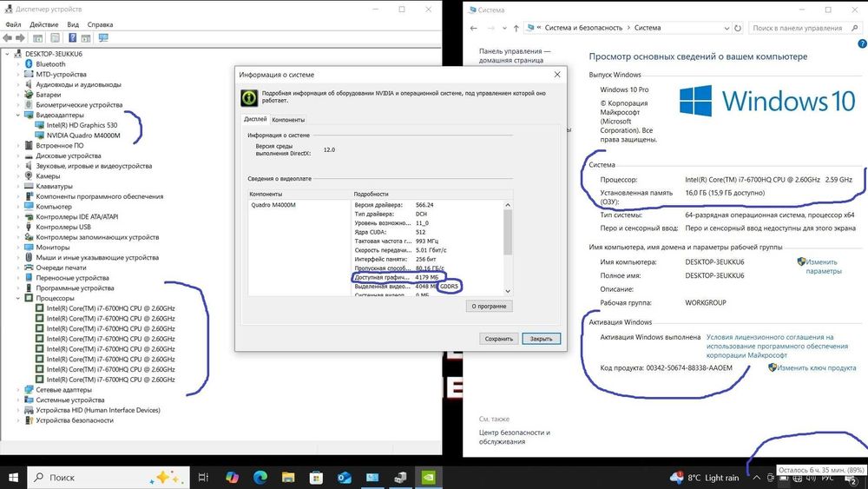Expand the Сетевые адаптеры category
This screenshot has height=489, width=868.
(x=17, y=389)
